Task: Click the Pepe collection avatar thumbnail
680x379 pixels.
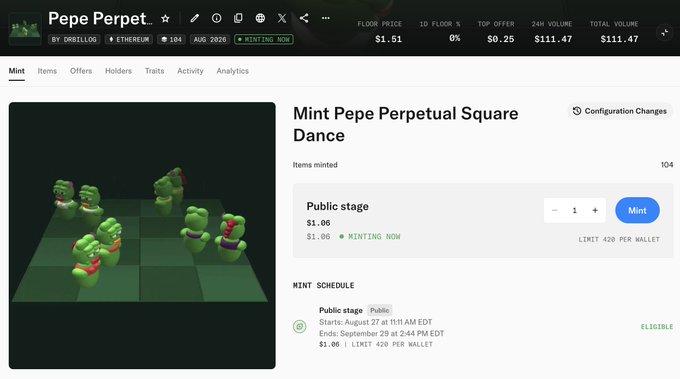Action: click(25, 29)
